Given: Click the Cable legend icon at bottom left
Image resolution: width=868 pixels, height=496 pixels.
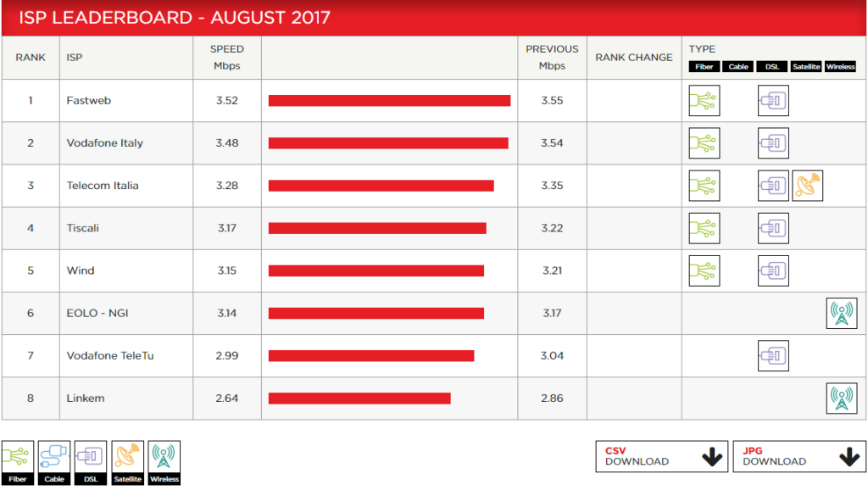Looking at the screenshot, I should pos(54,462).
